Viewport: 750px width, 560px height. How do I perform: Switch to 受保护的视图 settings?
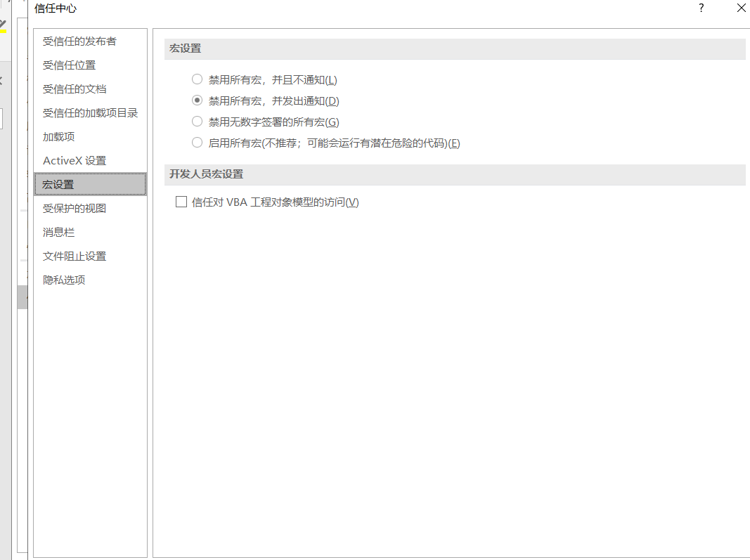pyautogui.click(x=75, y=209)
